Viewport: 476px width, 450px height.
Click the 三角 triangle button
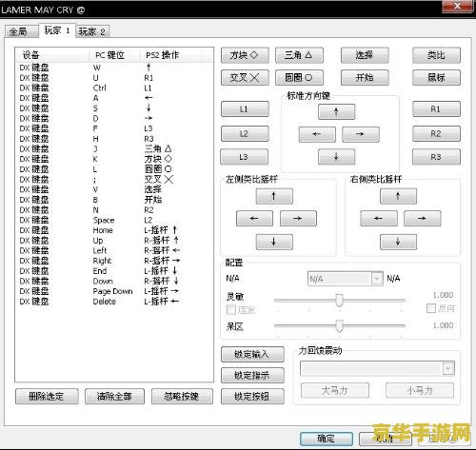299,55
